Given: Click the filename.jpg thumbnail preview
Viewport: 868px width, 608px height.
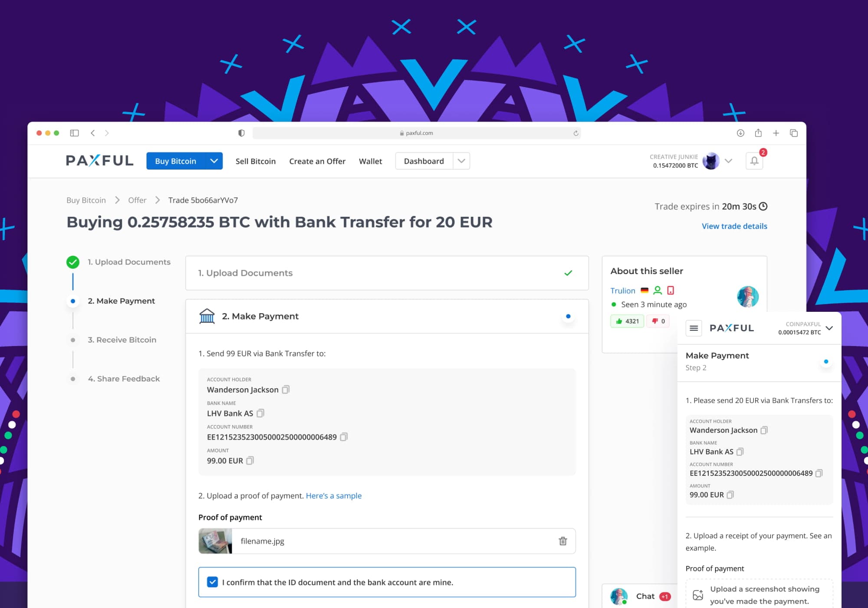Looking at the screenshot, I should (216, 541).
